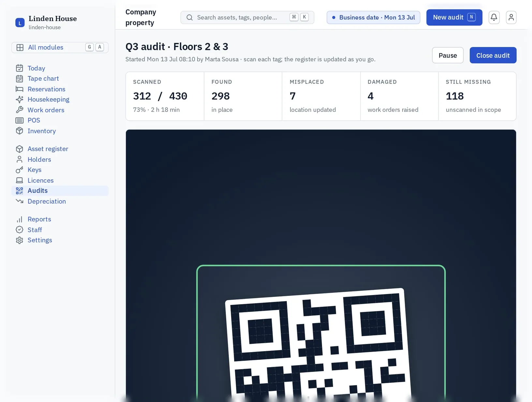Image resolution: width=532 pixels, height=402 pixels.
Task: Click the Keys icon in sidebar
Action: point(20,170)
